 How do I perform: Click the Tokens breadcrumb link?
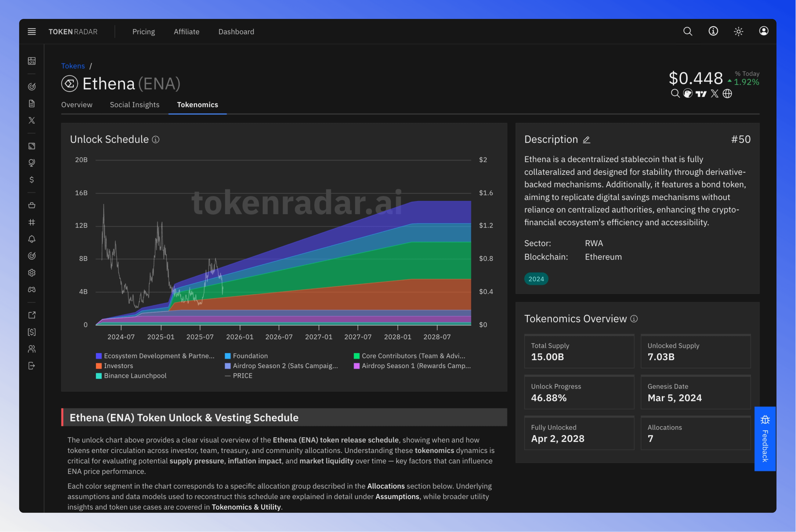point(73,66)
